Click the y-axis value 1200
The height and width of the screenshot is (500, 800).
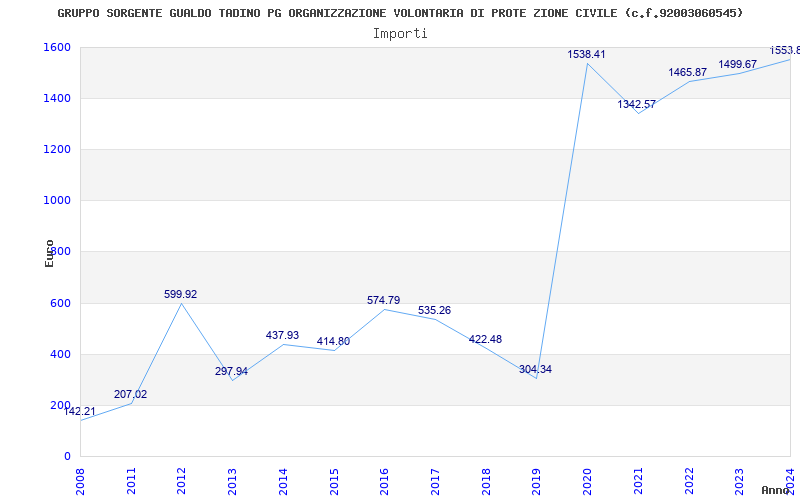(x=57, y=149)
